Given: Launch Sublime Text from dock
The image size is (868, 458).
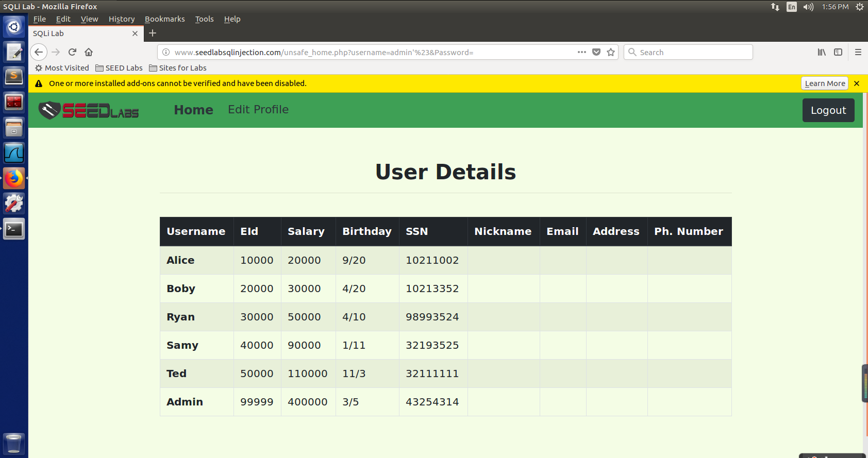Looking at the screenshot, I should [14, 77].
